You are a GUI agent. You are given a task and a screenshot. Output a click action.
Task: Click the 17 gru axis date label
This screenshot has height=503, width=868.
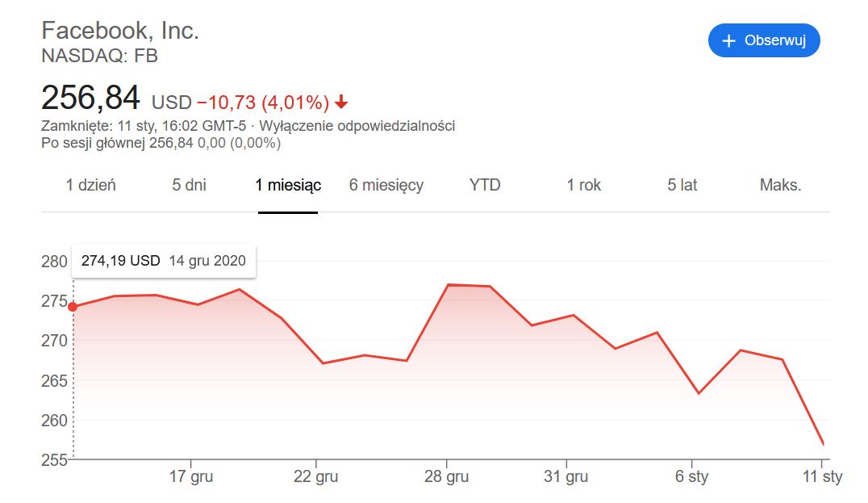pyautogui.click(x=191, y=477)
